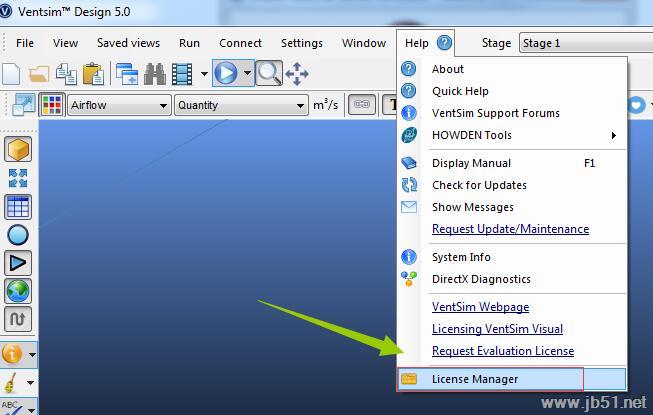Select the four-arrow pan/move tool
Screen dimensions: 653x415
click(297, 74)
